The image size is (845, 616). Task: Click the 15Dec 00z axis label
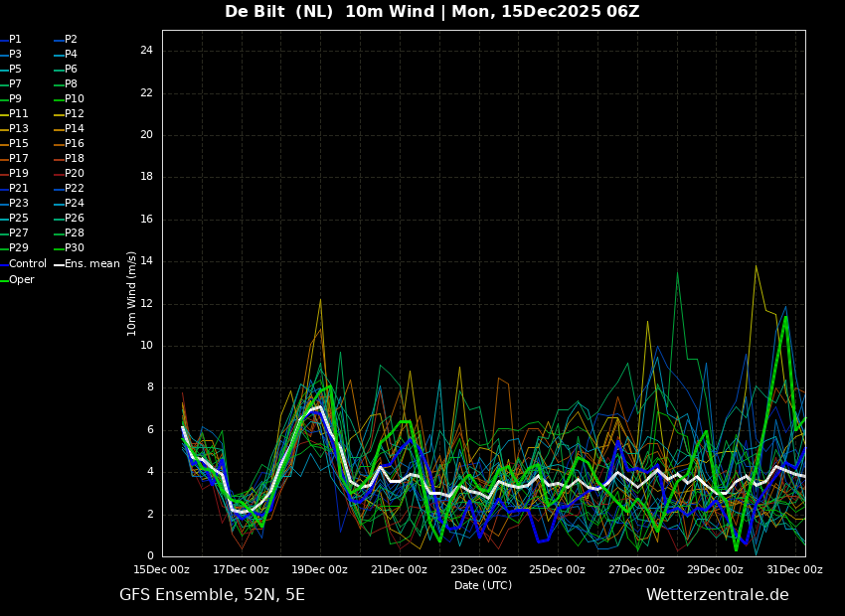[x=162, y=570]
